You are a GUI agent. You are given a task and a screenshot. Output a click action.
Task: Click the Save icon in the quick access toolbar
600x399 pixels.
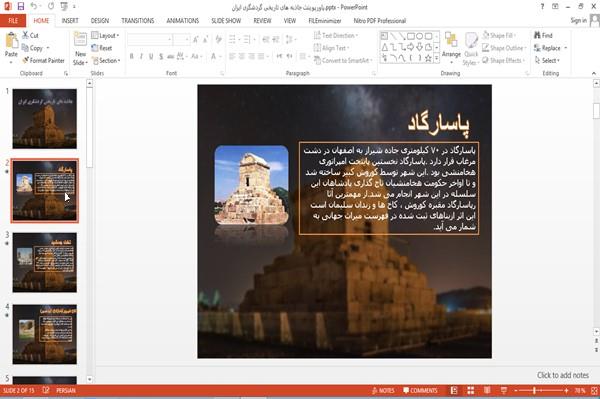click(x=21, y=7)
